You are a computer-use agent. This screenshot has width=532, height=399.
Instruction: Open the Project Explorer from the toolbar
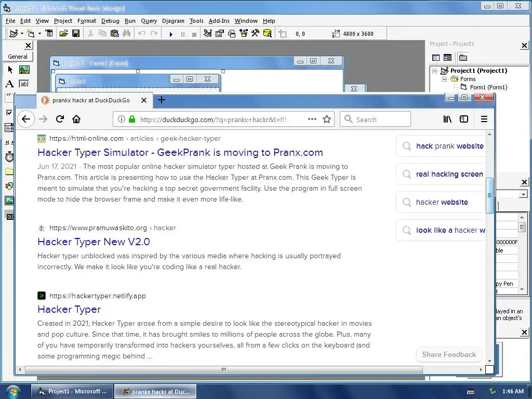pos(208,33)
